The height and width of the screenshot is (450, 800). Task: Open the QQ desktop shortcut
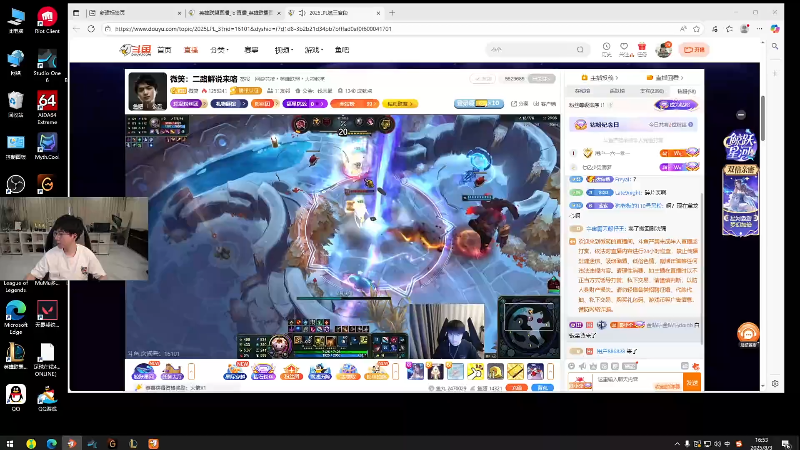coord(16,397)
